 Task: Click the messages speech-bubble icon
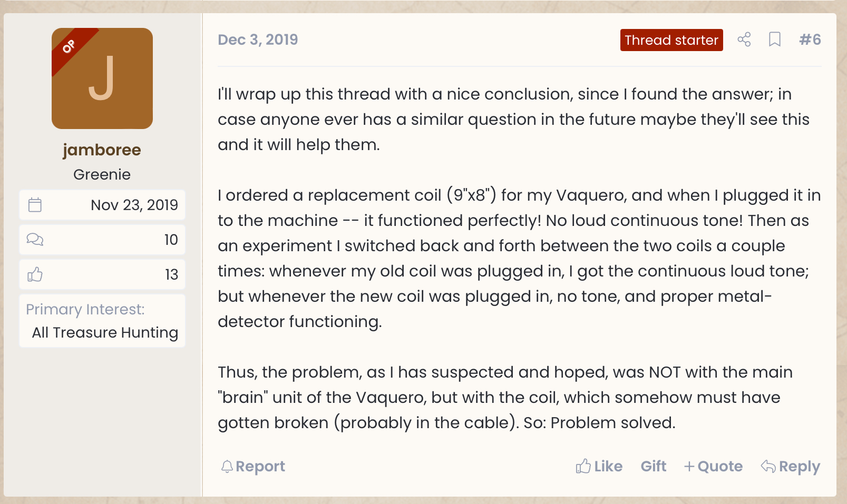click(x=35, y=240)
